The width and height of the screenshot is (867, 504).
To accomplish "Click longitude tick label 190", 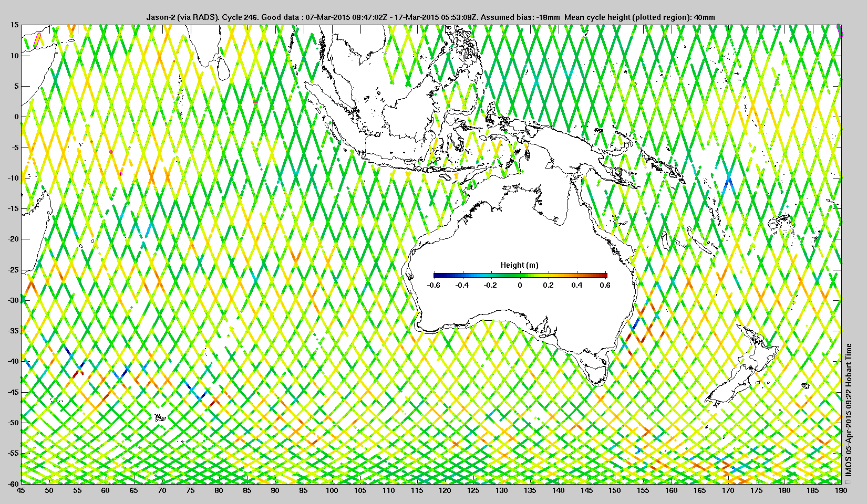I will [x=841, y=490].
